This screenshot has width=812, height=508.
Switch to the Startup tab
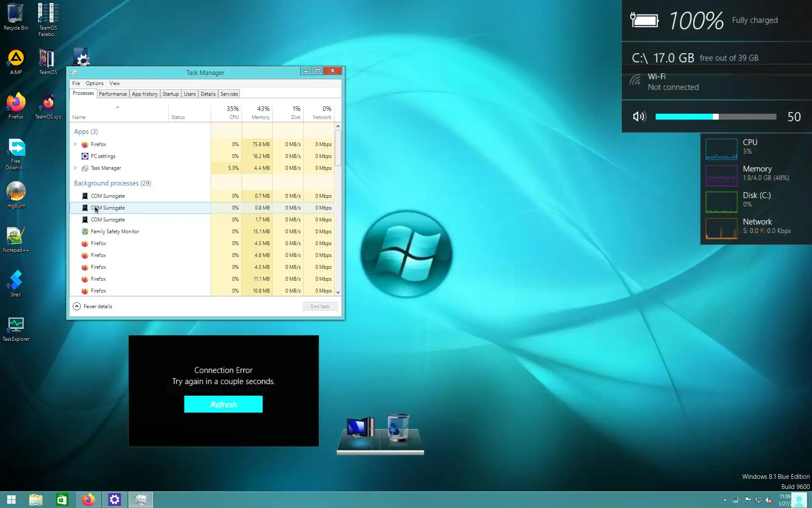[170, 94]
